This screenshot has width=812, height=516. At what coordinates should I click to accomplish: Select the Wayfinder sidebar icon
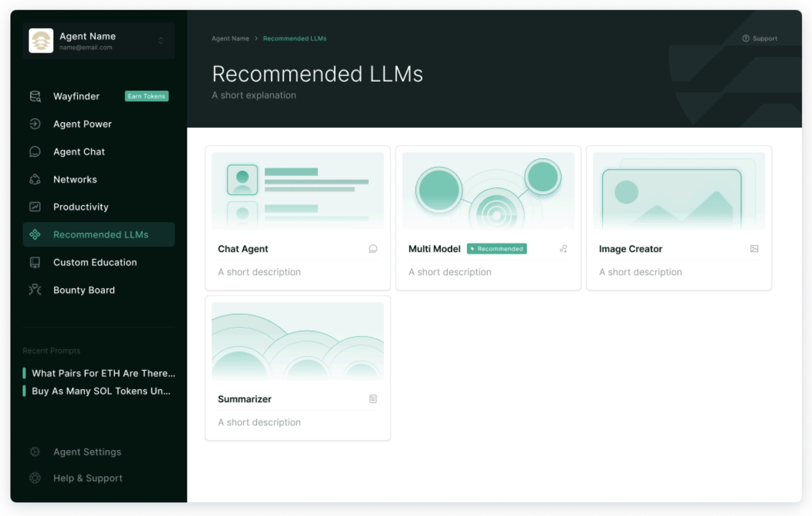(35, 96)
